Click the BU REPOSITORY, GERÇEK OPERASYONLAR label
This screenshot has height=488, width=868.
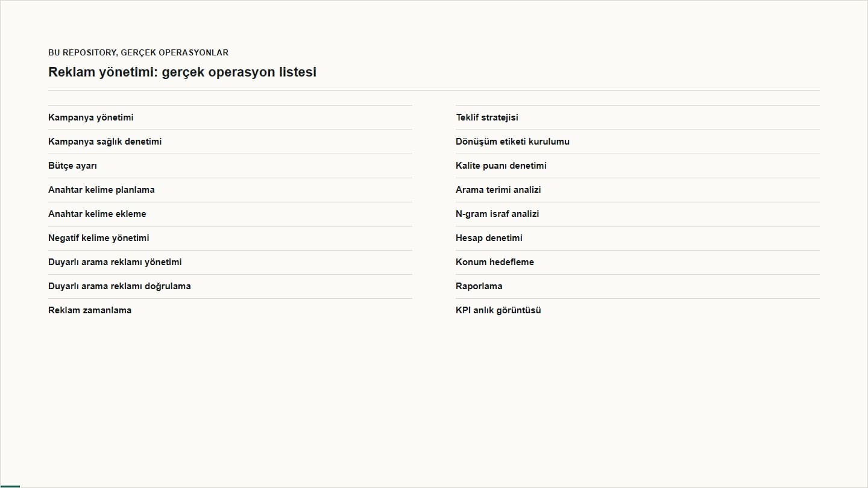(138, 52)
